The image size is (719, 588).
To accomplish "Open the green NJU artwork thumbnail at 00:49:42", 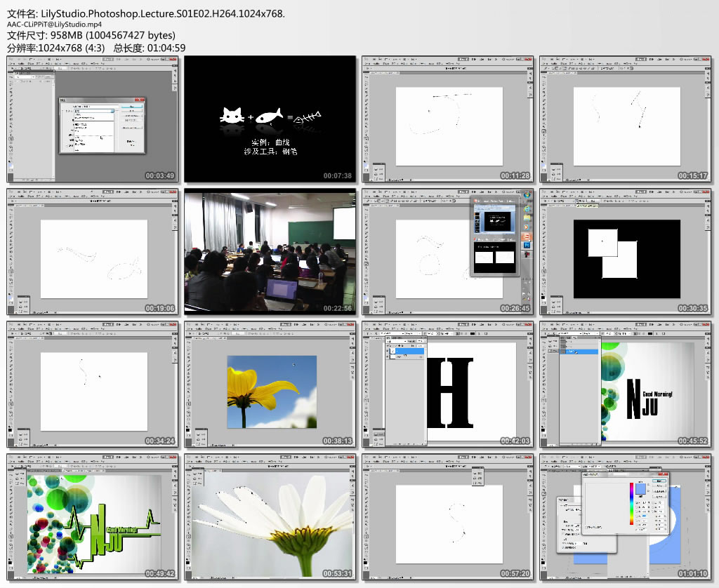I will point(92,516).
